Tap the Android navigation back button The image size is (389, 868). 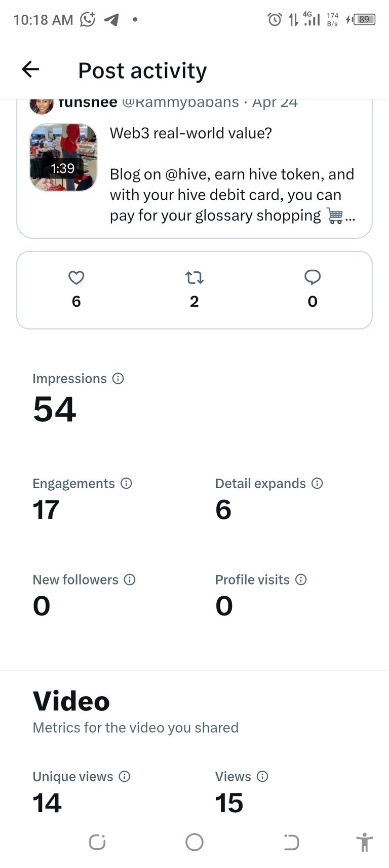(291, 842)
